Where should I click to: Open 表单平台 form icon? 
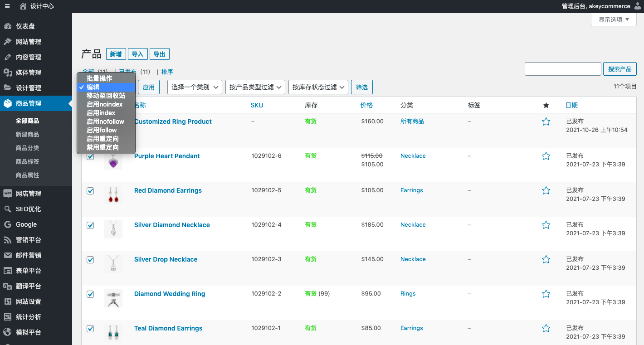point(8,271)
